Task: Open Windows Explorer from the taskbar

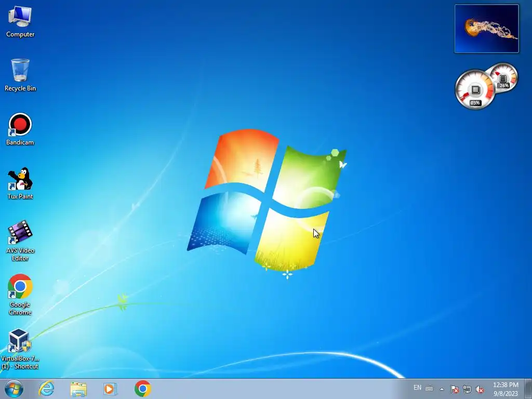Action: [78, 389]
